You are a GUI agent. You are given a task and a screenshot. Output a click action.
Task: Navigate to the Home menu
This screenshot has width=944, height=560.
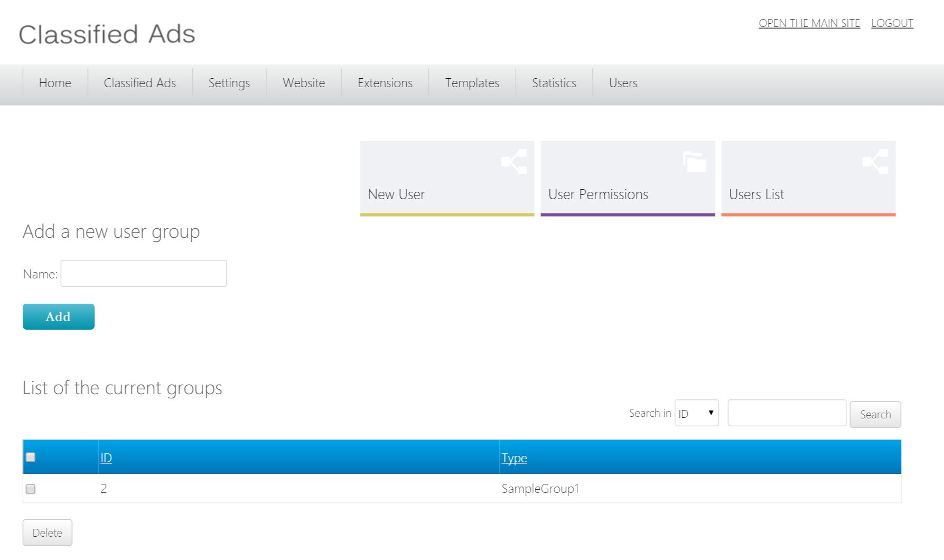(54, 83)
